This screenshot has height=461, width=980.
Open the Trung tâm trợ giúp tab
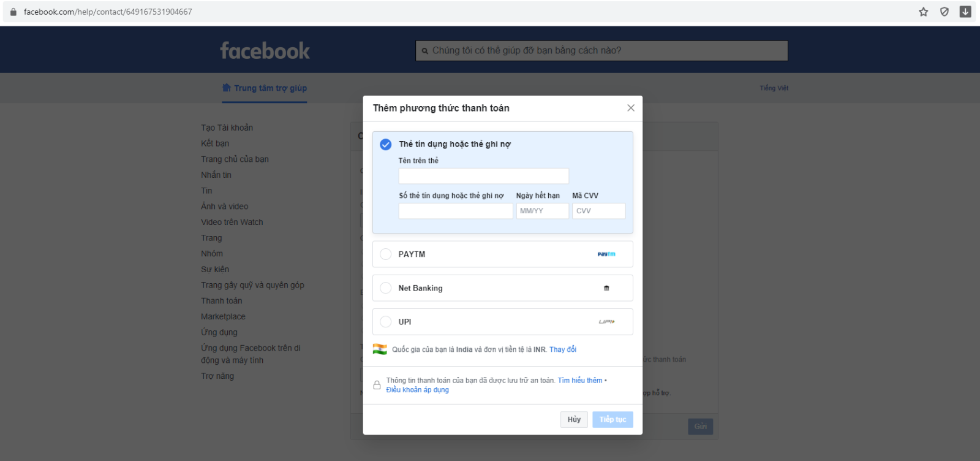coord(265,88)
